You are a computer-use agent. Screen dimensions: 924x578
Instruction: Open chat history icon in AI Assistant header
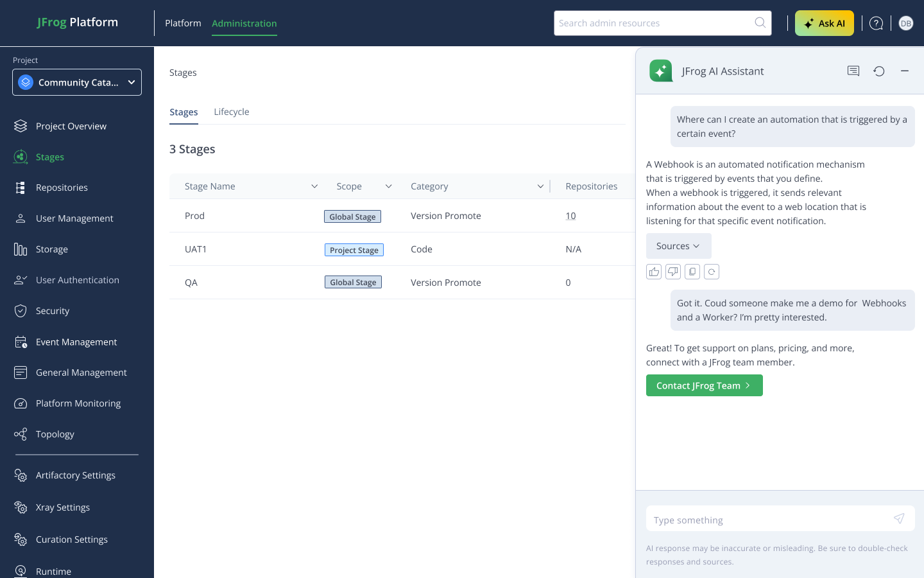pyautogui.click(x=853, y=71)
